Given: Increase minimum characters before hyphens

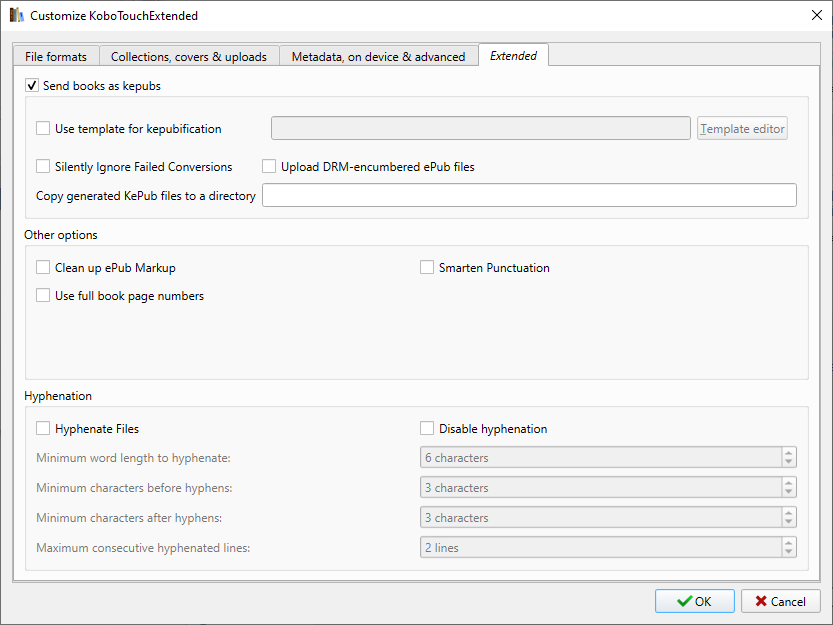Looking at the screenshot, I should [789, 483].
